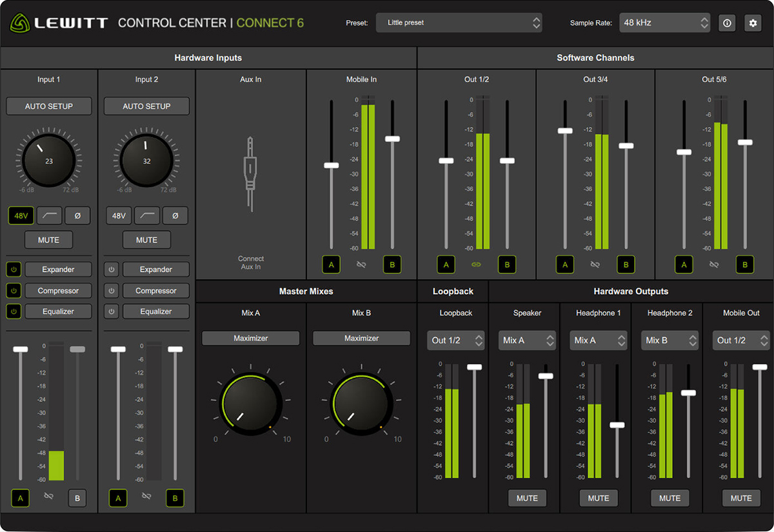Toggle 48V phantom power on Input 2
774x532 pixels.
point(119,215)
